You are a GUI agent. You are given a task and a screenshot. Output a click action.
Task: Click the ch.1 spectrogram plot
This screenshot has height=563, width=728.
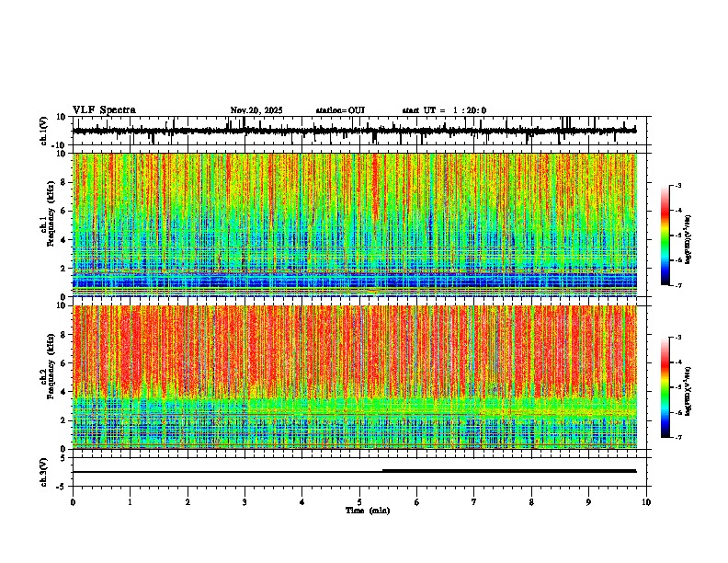coord(355,224)
